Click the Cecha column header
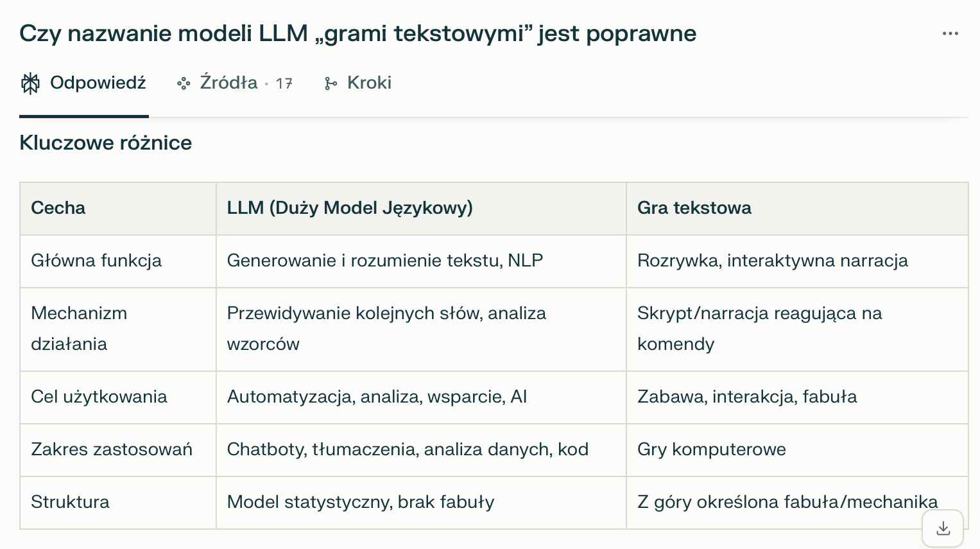Viewport: 980px width, 549px height. click(x=58, y=208)
